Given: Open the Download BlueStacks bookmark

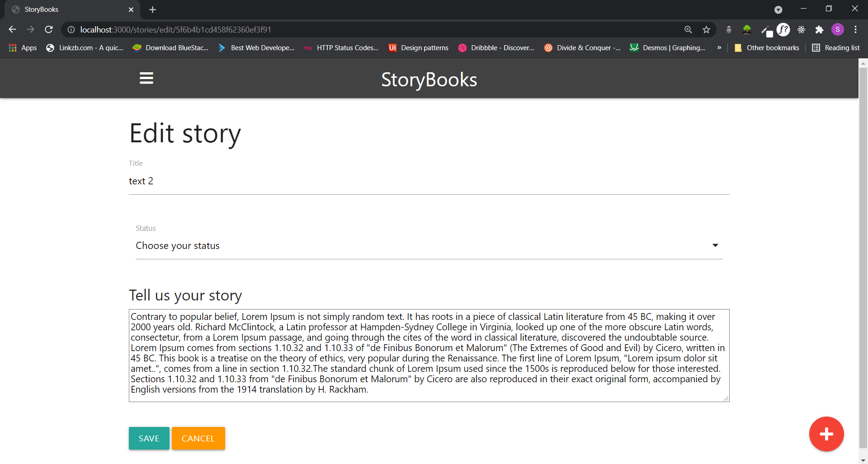Looking at the screenshot, I should 170,48.
